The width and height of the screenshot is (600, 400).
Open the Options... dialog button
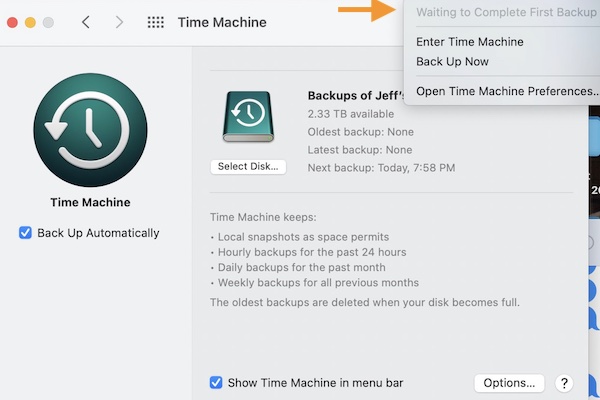point(509,383)
